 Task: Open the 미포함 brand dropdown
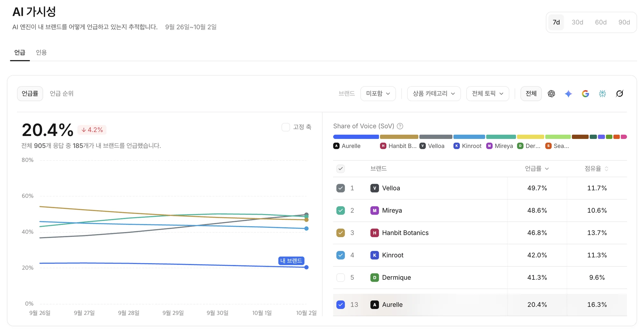378,94
